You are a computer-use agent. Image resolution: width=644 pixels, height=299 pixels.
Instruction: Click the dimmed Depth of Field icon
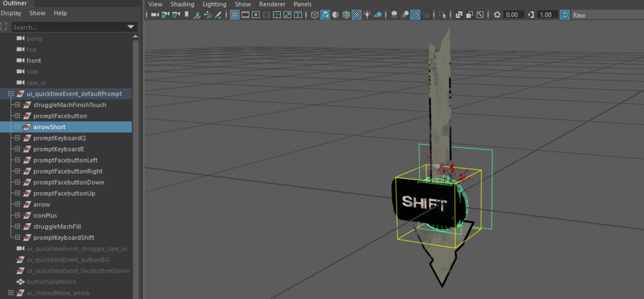(x=426, y=15)
